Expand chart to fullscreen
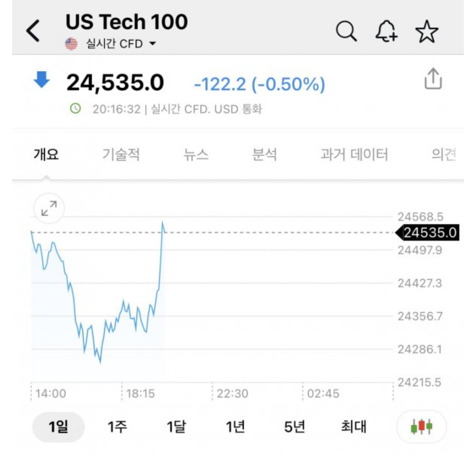 pos(49,209)
